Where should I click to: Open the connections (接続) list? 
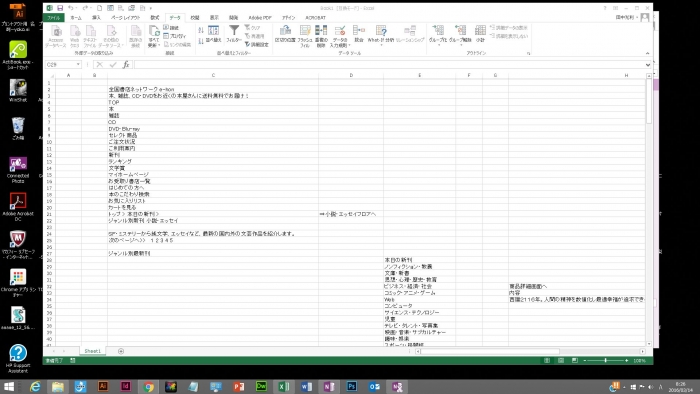click(x=171, y=28)
